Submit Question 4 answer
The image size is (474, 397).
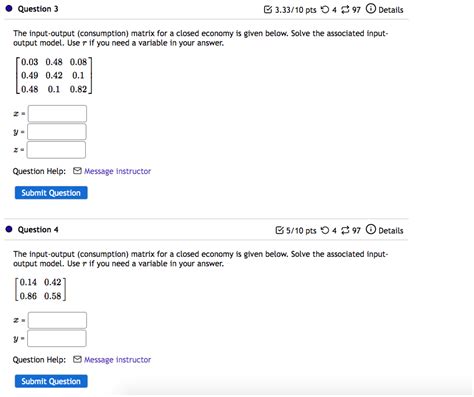point(51,381)
